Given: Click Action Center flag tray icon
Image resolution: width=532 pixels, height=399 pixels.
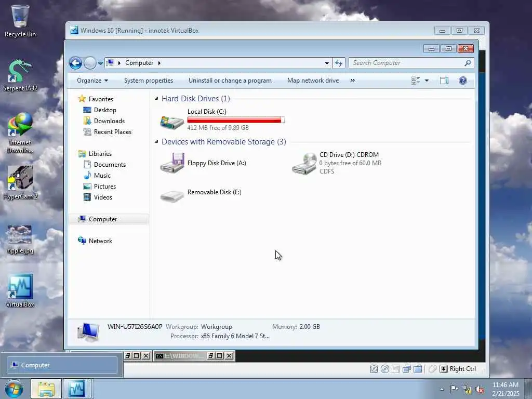Looking at the screenshot, I should pyautogui.click(x=454, y=389).
